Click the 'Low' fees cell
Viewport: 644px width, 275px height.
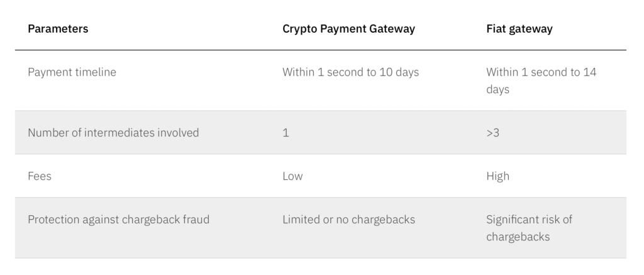click(292, 176)
